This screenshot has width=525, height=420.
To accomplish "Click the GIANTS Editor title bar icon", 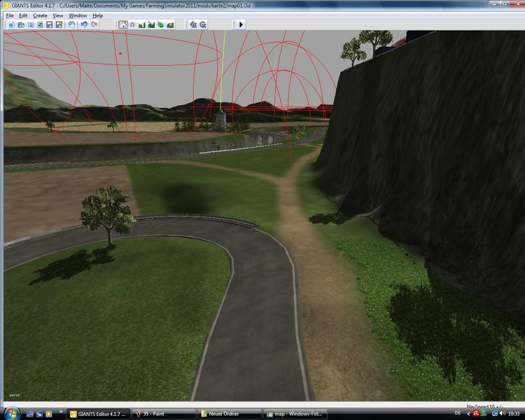I will 6,6.
